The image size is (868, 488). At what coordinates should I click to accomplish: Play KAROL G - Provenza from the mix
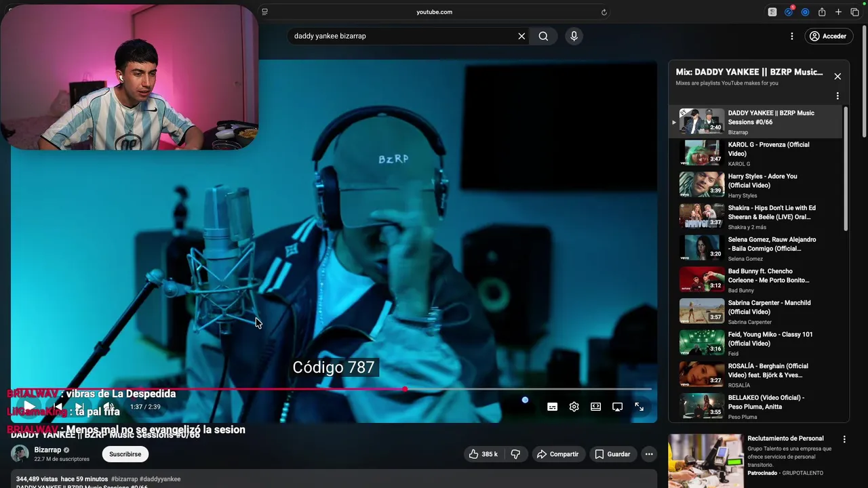click(755, 154)
